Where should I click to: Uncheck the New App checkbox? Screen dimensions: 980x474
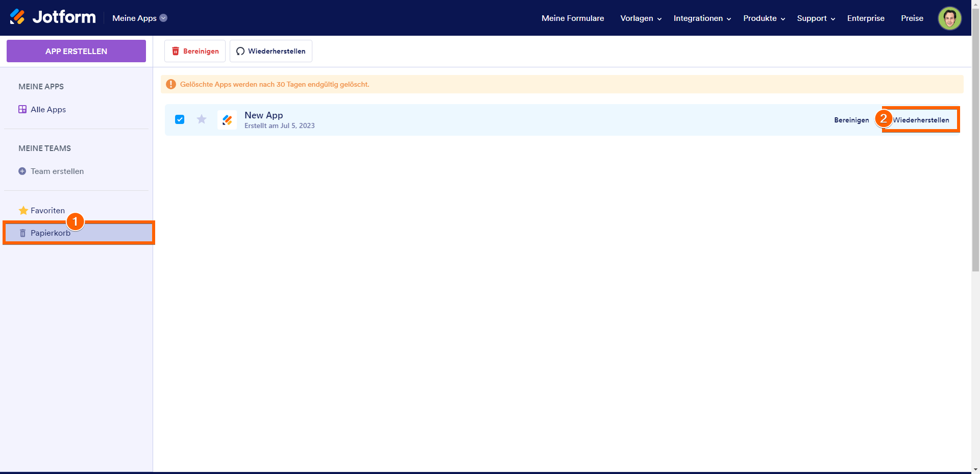pos(180,119)
